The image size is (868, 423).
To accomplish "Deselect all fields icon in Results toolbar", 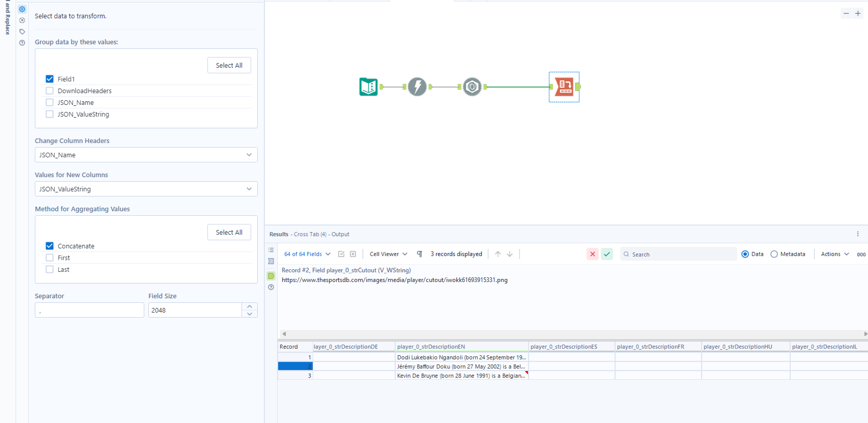I will pos(353,254).
